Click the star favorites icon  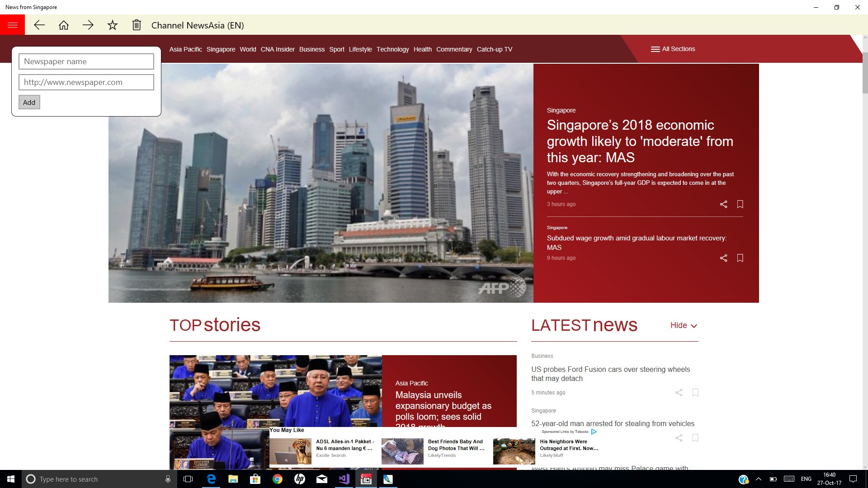pos(113,25)
